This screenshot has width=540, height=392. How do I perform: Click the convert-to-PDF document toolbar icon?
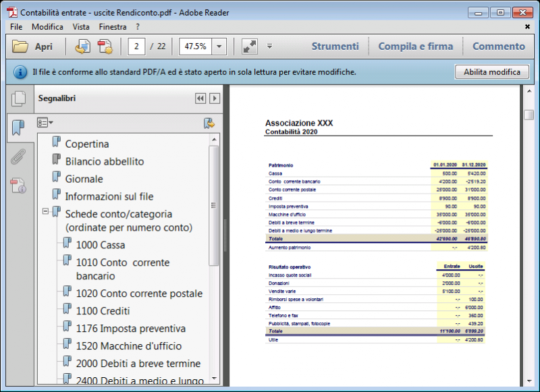pos(83,47)
